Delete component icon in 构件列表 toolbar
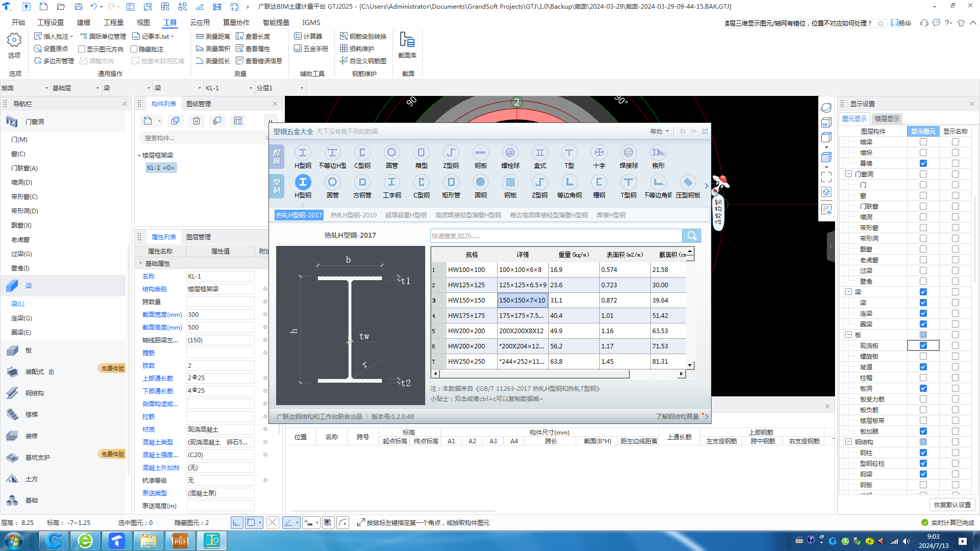Viewport: 980px width, 551px height. (x=197, y=121)
